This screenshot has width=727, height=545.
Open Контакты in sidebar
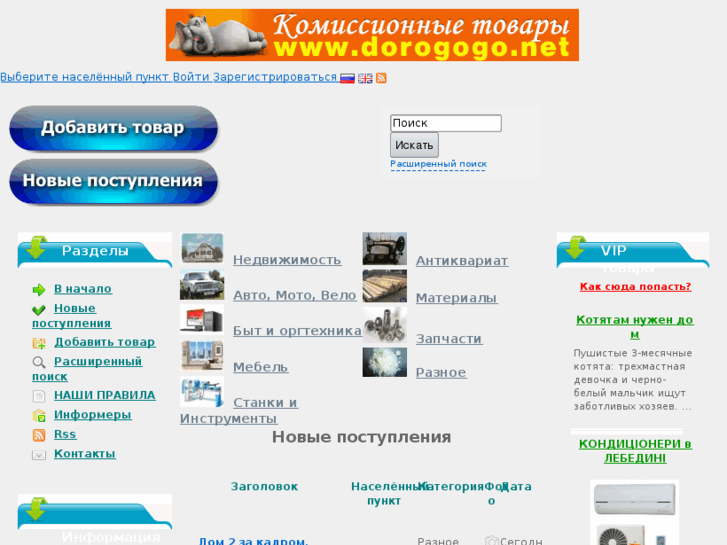pos(85,454)
